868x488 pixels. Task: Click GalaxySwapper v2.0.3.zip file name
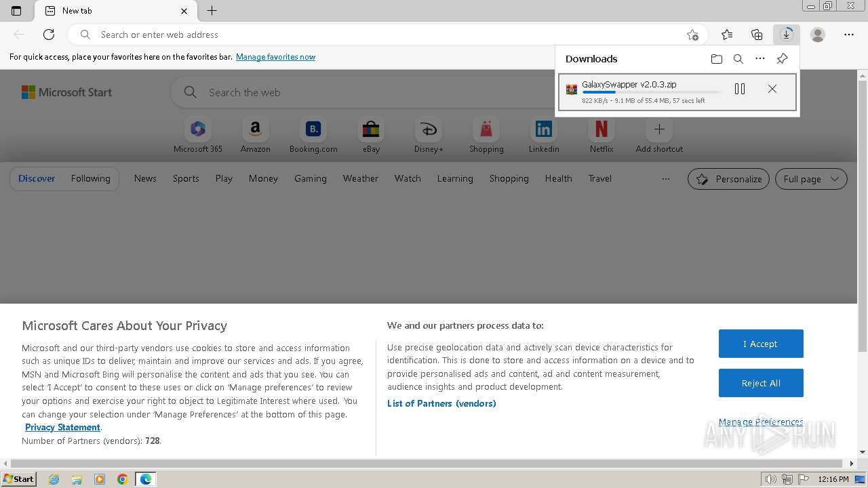tap(629, 84)
